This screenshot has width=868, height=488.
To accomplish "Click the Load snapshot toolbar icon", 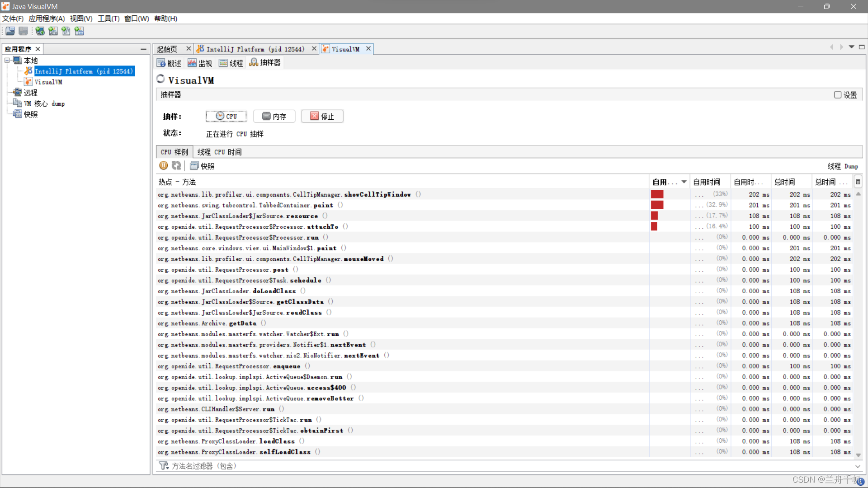I will pyautogui.click(x=10, y=31).
